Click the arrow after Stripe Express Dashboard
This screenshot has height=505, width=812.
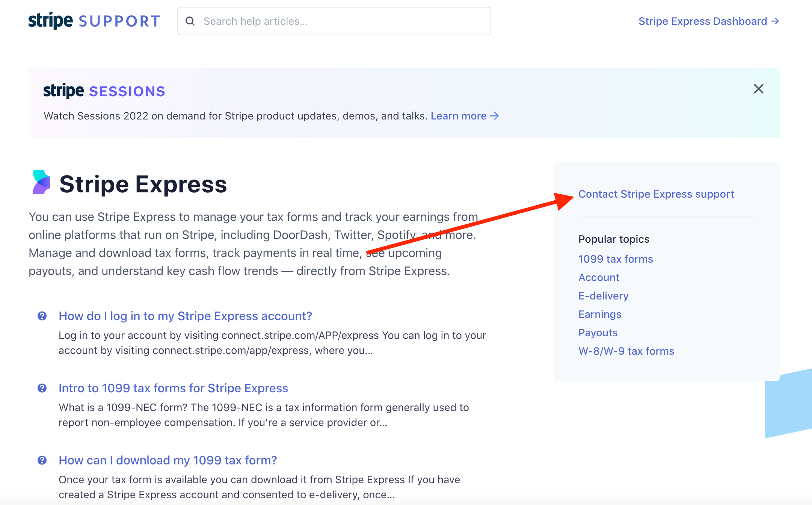pyautogui.click(x=775, y=21)
